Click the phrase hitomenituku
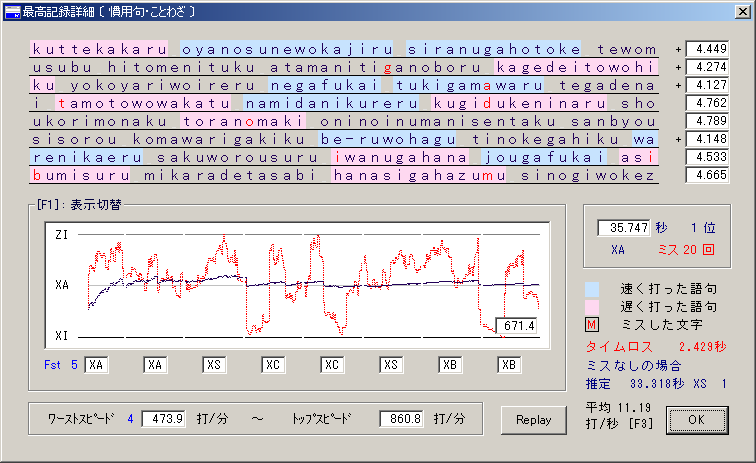Screen dimensions: 756x463 coord(181,67)
